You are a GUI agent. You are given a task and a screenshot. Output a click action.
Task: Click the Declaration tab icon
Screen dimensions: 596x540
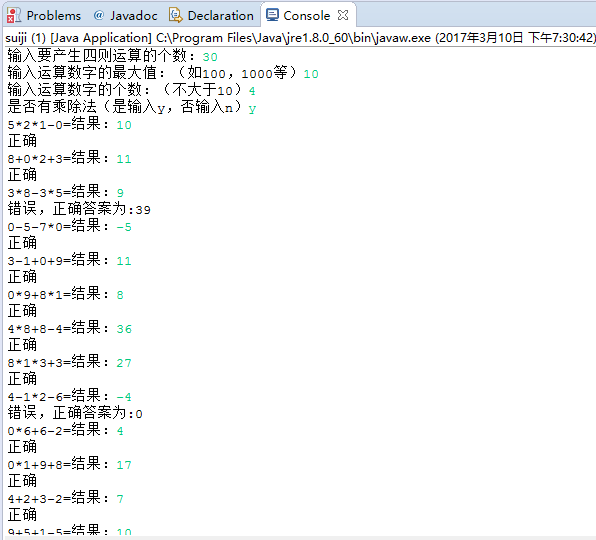(x=176, y=15)
